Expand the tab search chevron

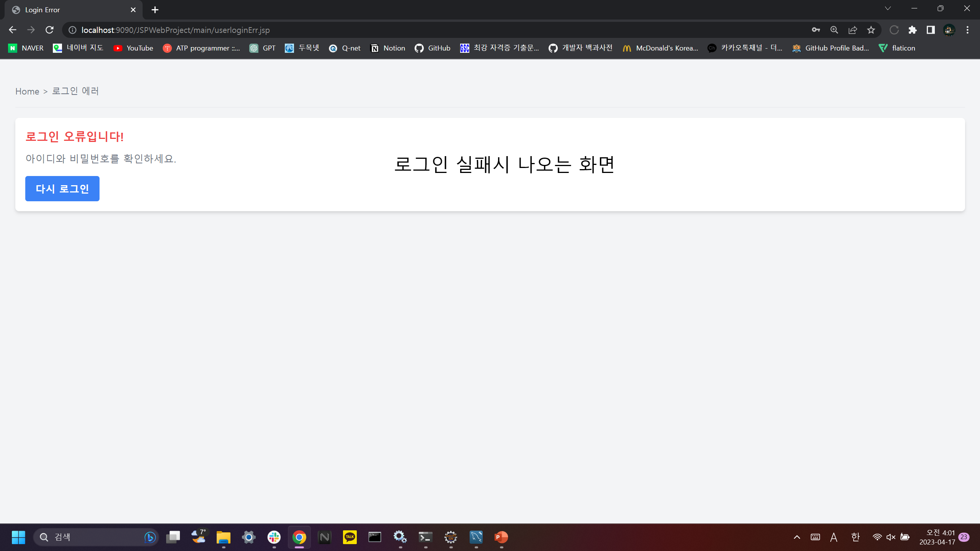(888, 8)
